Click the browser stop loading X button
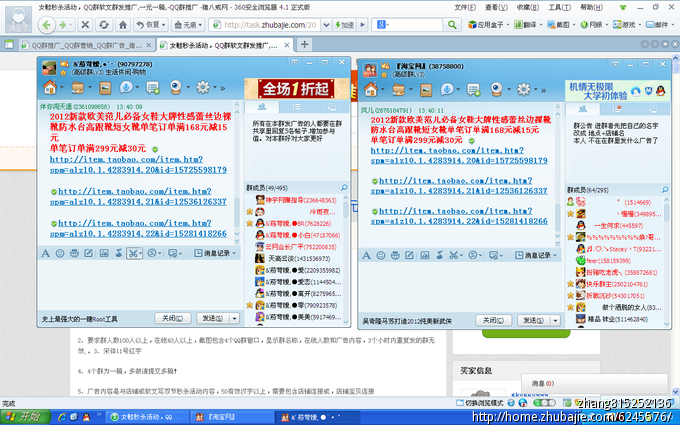 (85, 25)
